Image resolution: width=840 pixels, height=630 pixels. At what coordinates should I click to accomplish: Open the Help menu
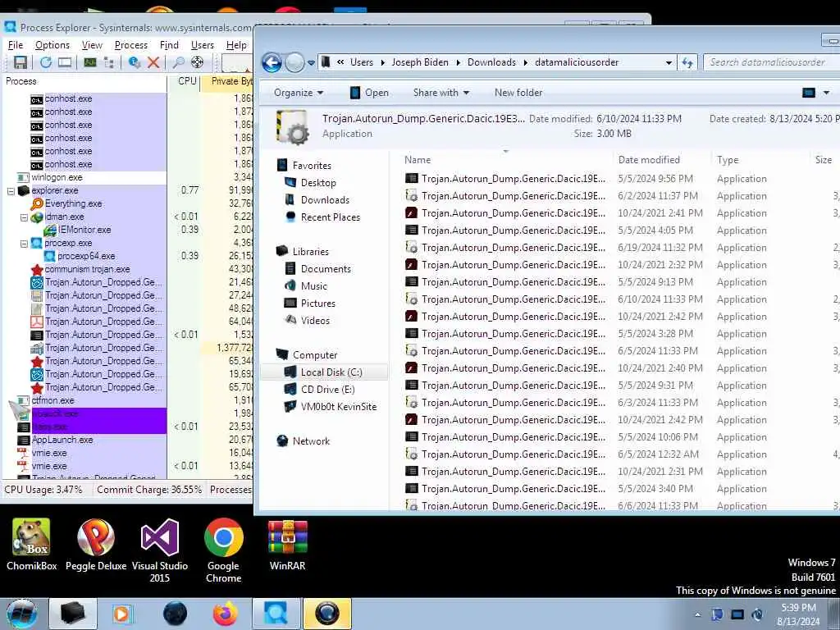tap(236, 45)
